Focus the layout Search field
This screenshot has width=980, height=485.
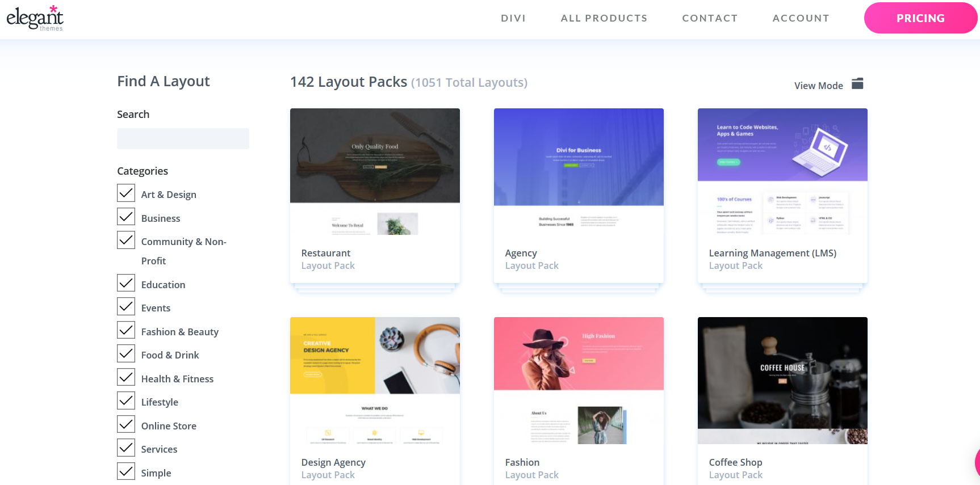[183, 138]
